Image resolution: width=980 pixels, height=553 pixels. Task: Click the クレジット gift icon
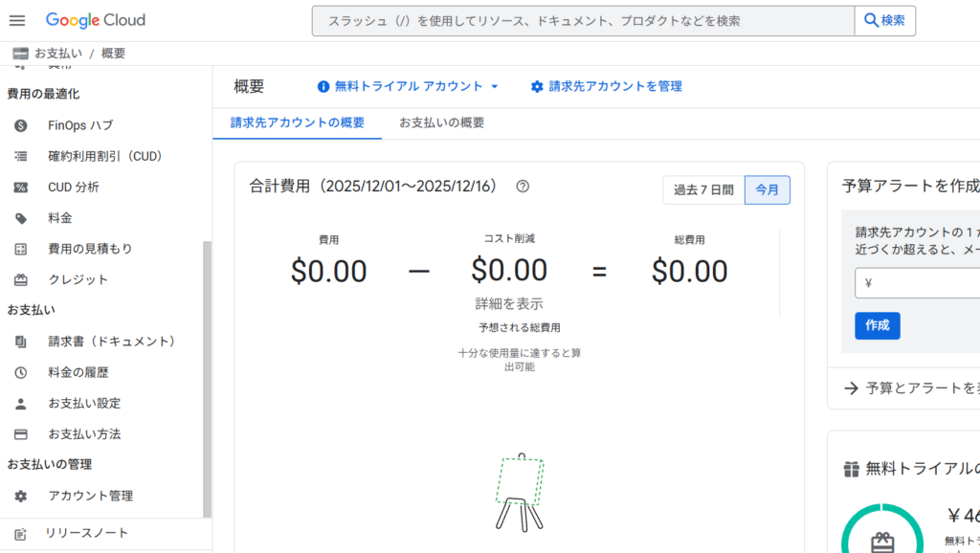point(21,280)
